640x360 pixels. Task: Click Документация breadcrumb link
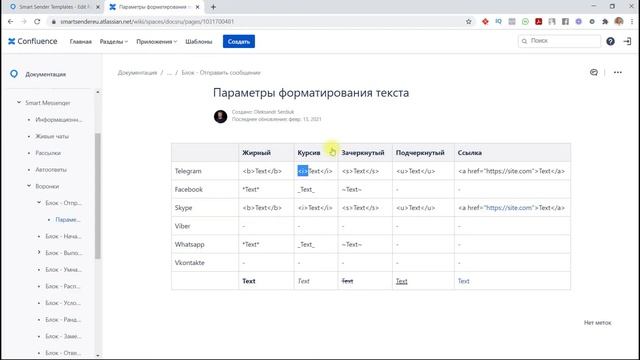tap(137, 73)
